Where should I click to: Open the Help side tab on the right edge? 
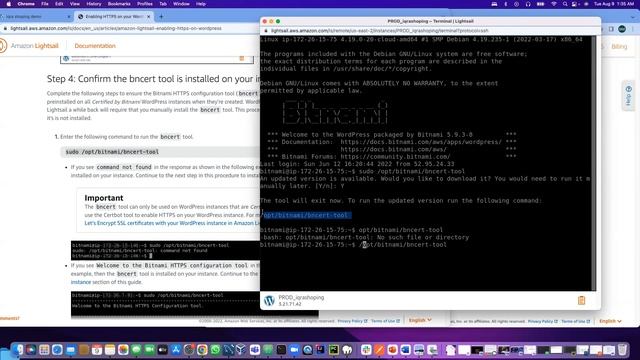pyautogui.click(x=629, y=96)
